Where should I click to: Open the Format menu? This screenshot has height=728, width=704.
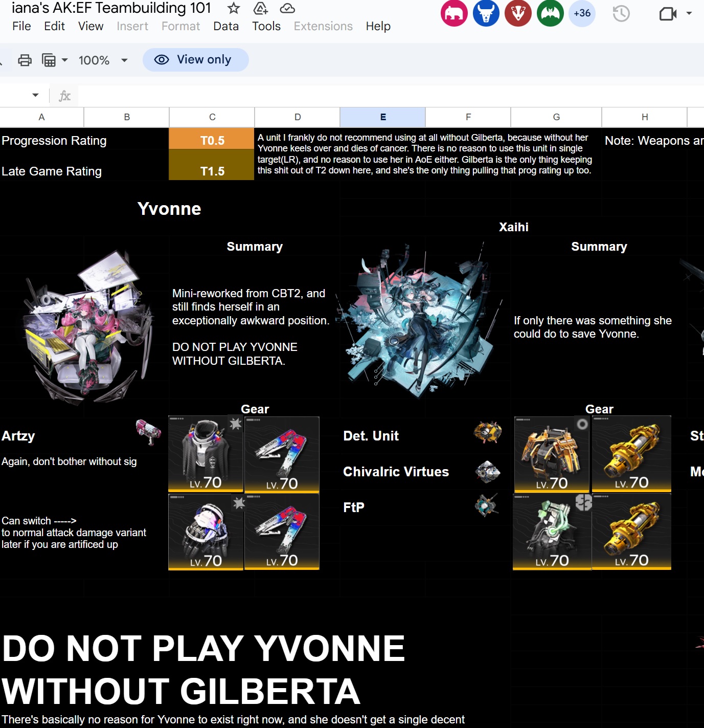click(x=180, y=26)
